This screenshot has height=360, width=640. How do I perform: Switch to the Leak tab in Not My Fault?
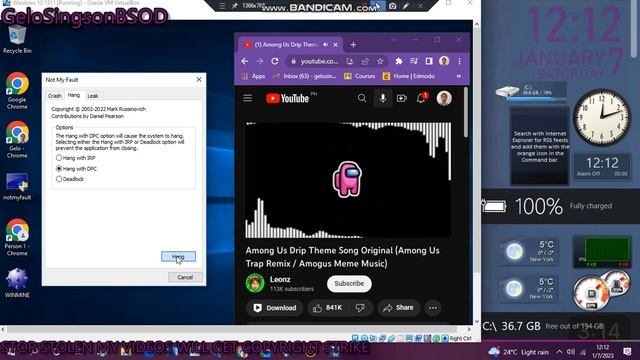click(x=93, y=96)
